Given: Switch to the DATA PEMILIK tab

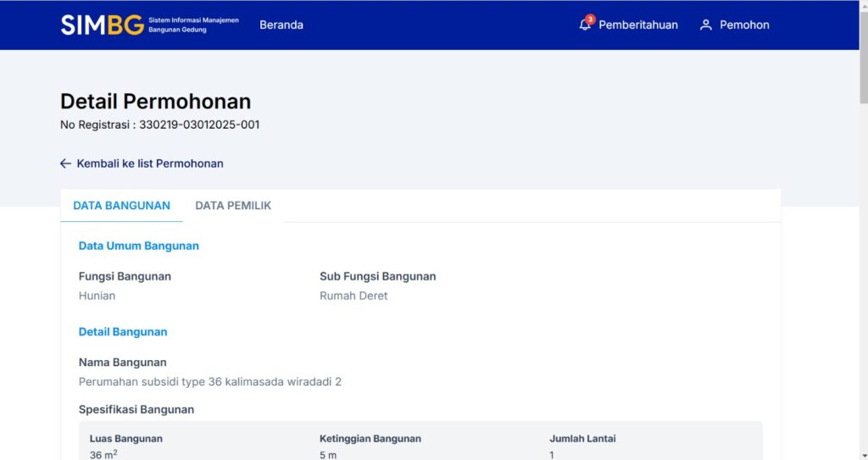Looking at the screenshot, I should (233, 206).
